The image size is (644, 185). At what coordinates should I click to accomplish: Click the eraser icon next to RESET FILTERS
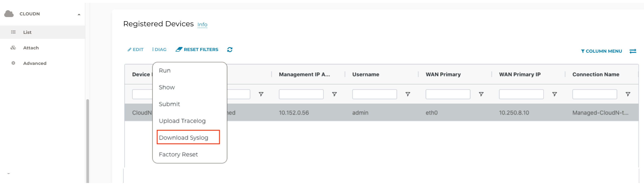point(179,49)
